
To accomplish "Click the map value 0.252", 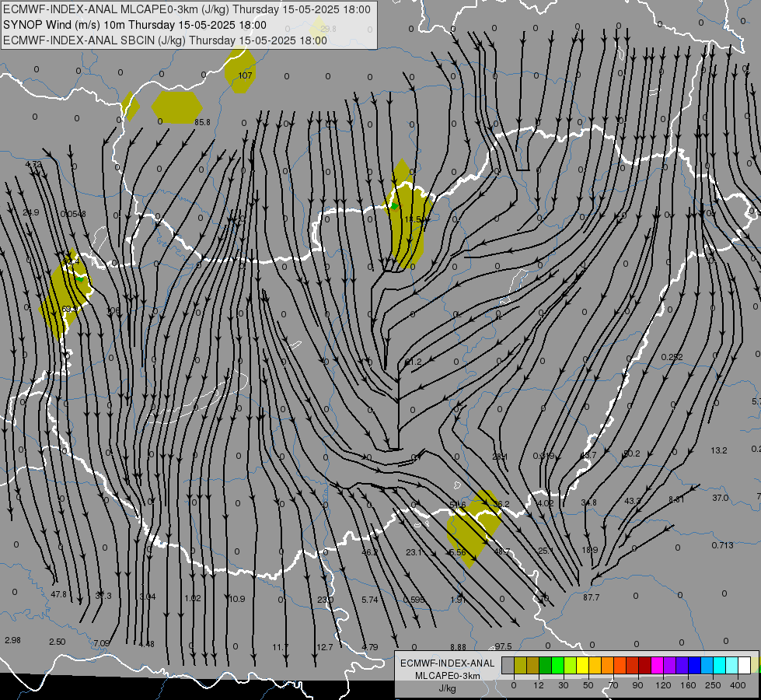I will point(672,357).
